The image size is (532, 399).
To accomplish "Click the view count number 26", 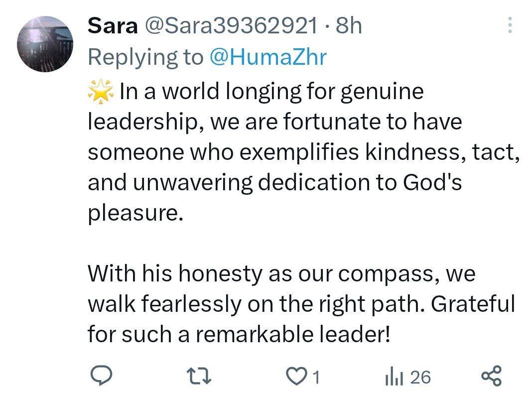I will coord(420,377).
